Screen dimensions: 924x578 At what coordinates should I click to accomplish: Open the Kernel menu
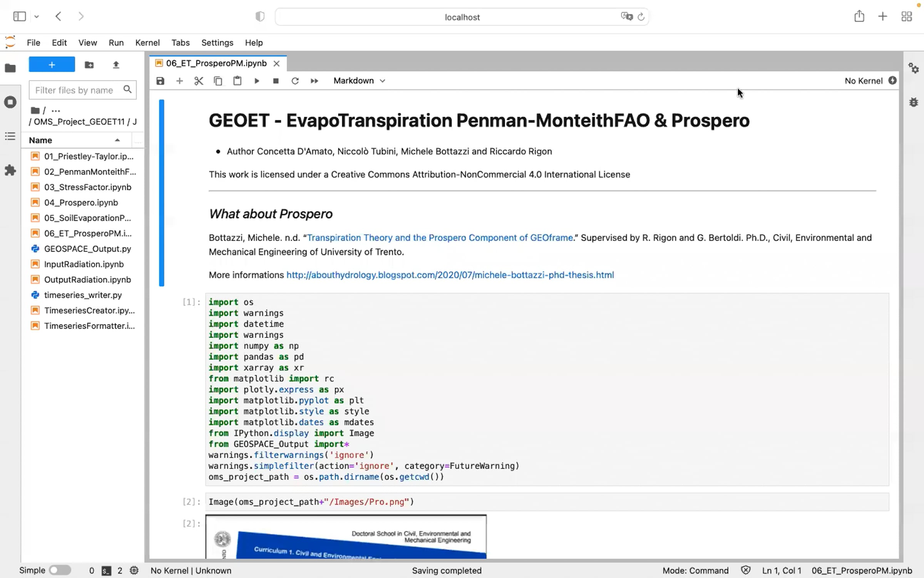click(x=147, y=43)
